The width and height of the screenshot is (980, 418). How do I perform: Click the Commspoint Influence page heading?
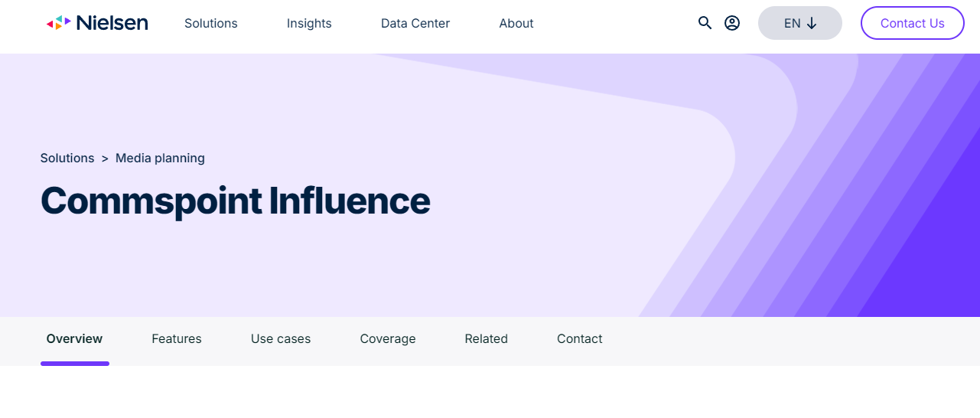[236, 201]
